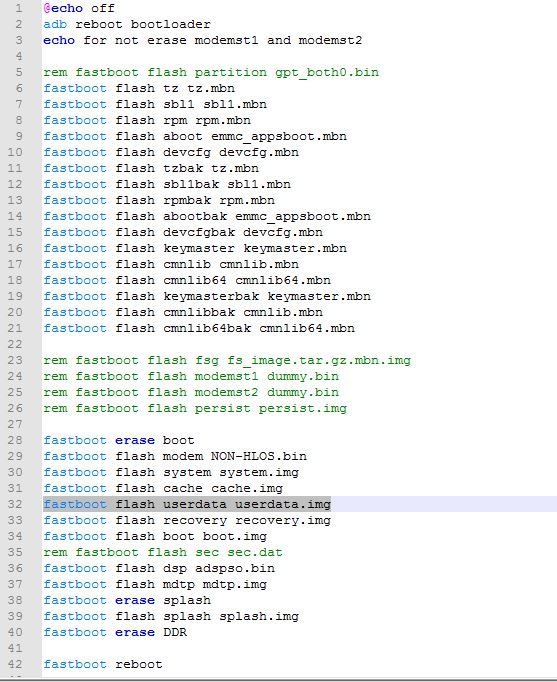Click 'NON-HLOS.bin' on modem line
This screenshot has width=557, height=682.
click(x=259, y=456)
